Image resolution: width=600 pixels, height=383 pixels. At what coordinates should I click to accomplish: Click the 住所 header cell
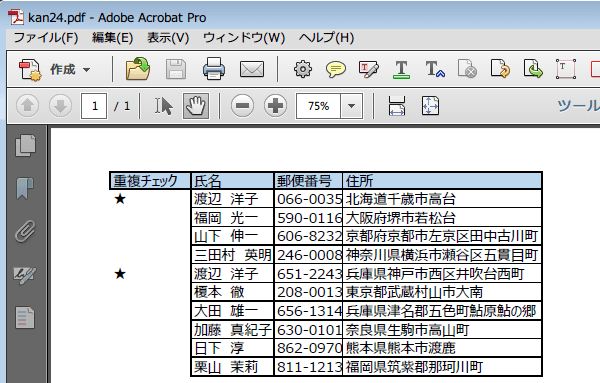pos(442,181)
